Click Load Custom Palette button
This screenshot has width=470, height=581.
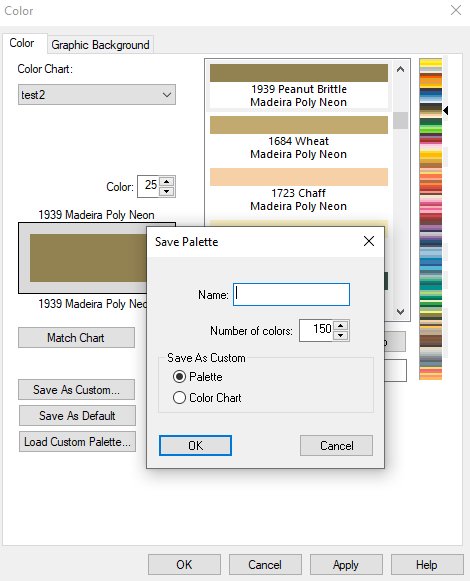click(77, 441)
